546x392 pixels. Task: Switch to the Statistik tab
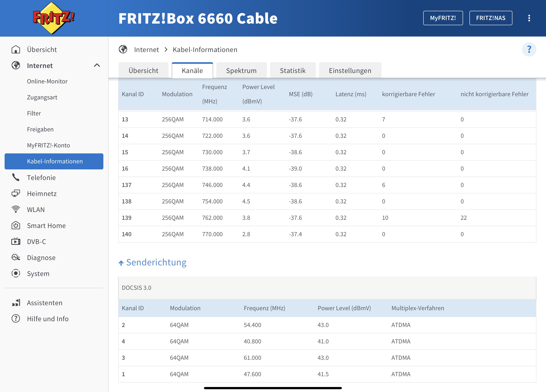292,71
